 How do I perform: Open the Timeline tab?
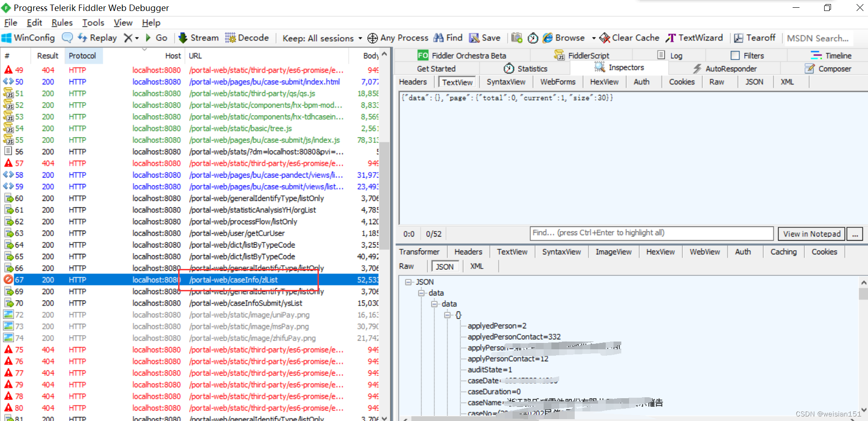831,55
